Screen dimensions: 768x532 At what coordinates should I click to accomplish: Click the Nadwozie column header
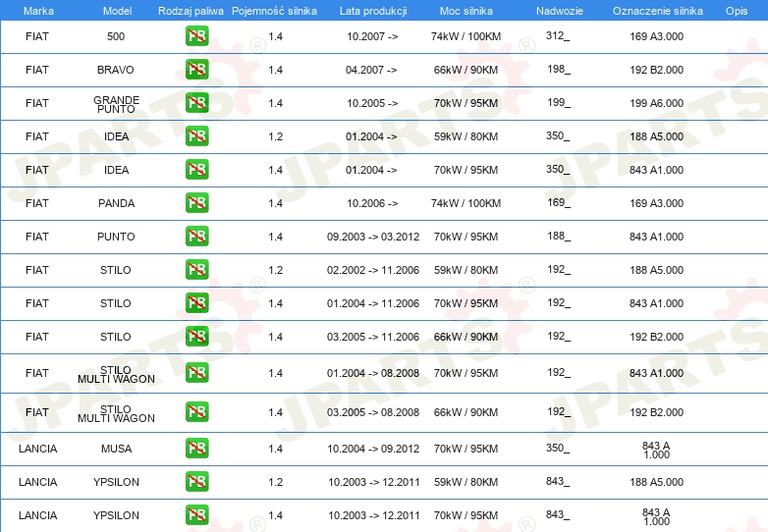(560, 11)
